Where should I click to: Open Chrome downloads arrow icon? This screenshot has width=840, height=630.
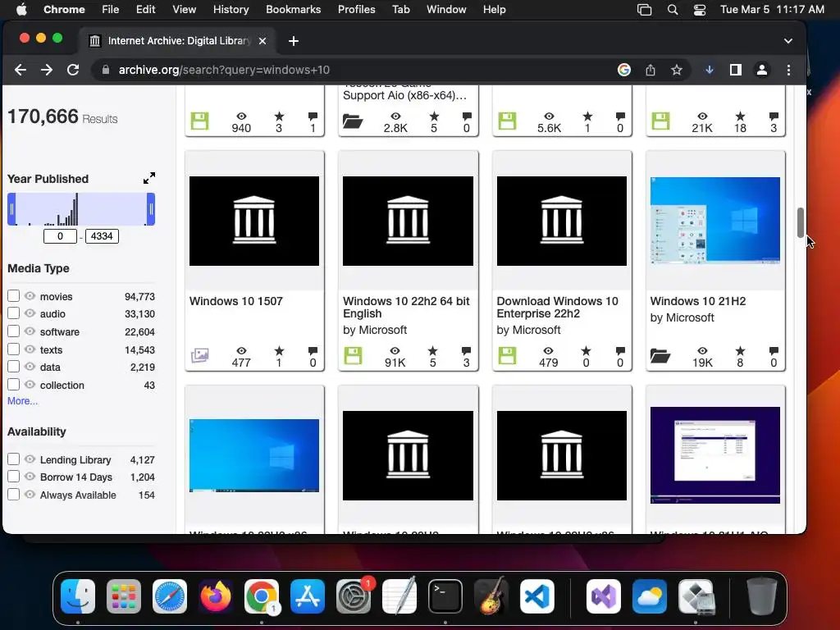click(710, 70)
